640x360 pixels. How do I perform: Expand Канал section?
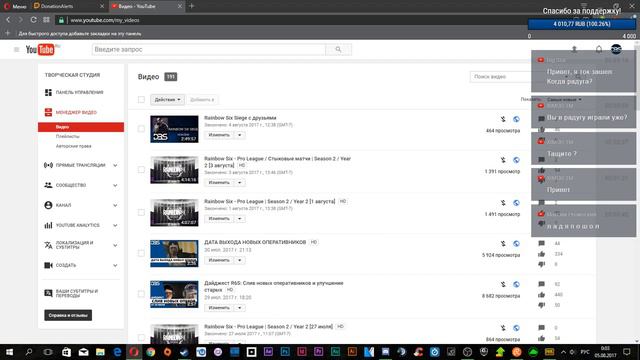115,205
